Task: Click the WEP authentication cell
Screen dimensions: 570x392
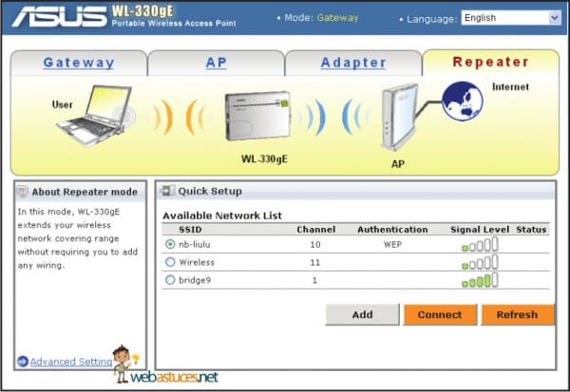Action: pyautogui.click(x=392, y=245)
